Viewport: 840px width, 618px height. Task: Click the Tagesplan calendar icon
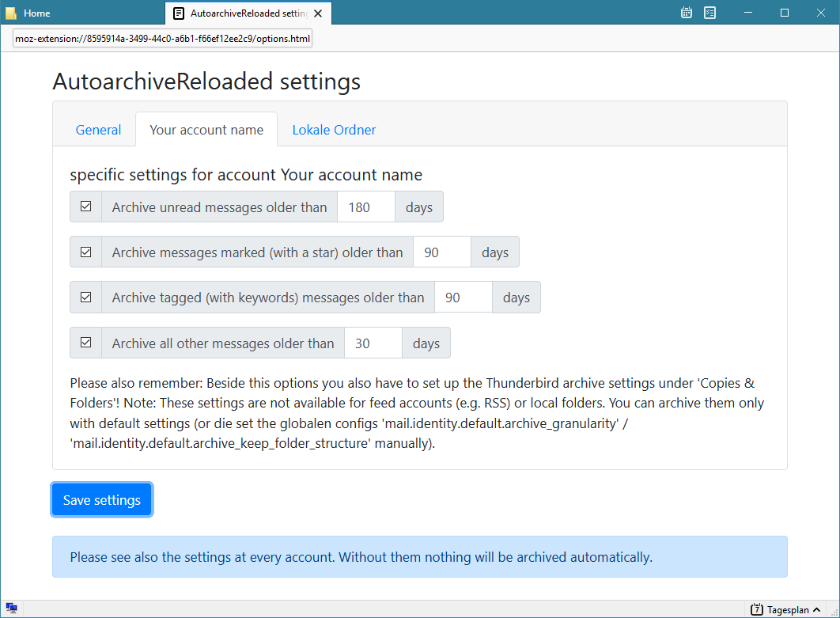[757, 609]
